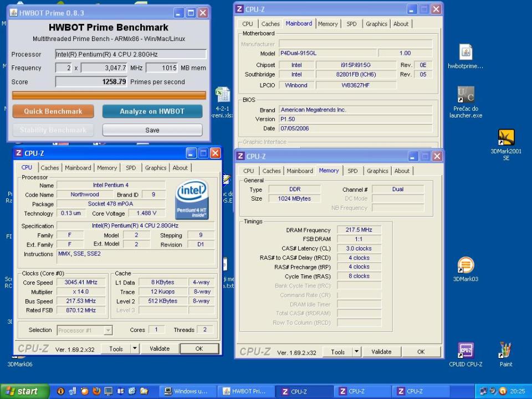Click the network connection icon in the system tray
532x399 pixels.
[x=483, y=391]
